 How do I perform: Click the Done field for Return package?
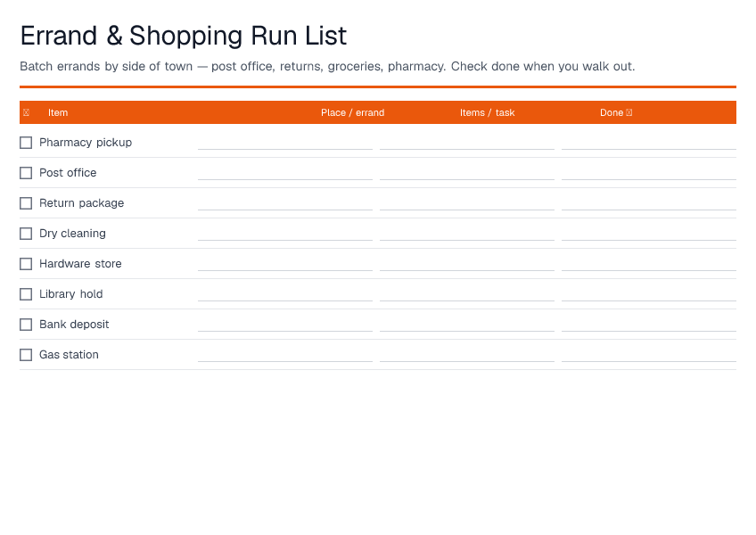648,203
